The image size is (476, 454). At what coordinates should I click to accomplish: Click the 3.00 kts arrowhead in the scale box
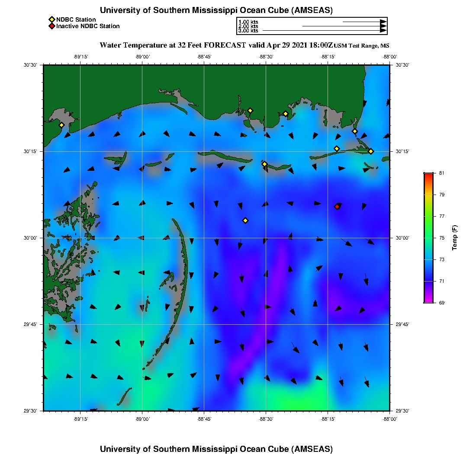[383, 31]
